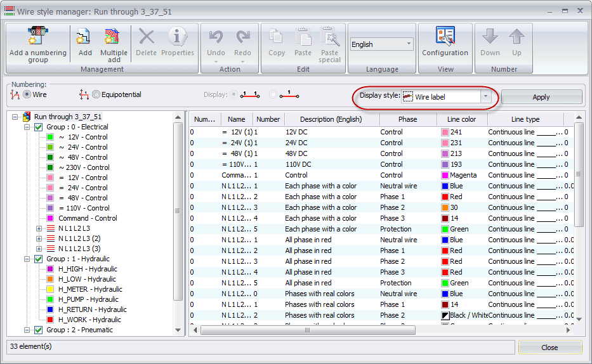Viewport: 592px width, 364px height.
Task: Collapse the Run through 3_37_51 root node
Action: pos(15,117)
